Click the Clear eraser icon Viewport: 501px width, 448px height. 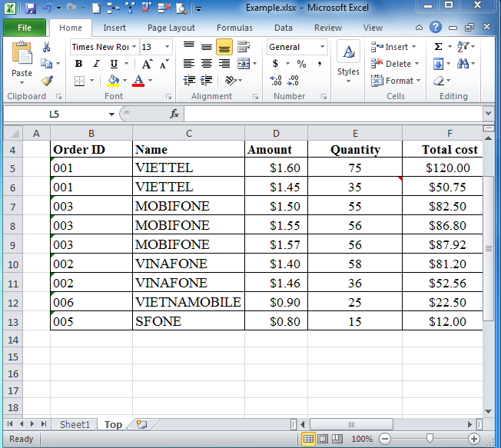click(x=439, y=81)
